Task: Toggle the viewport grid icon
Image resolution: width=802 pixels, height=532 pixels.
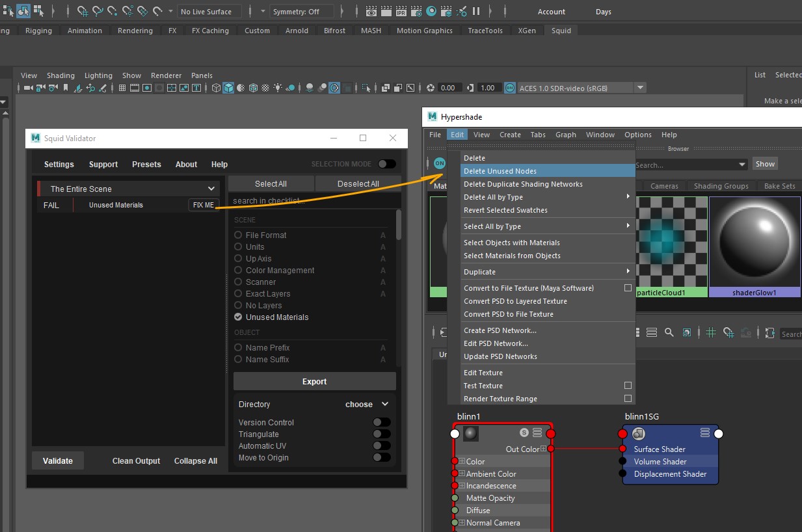Action: [123, 88]
